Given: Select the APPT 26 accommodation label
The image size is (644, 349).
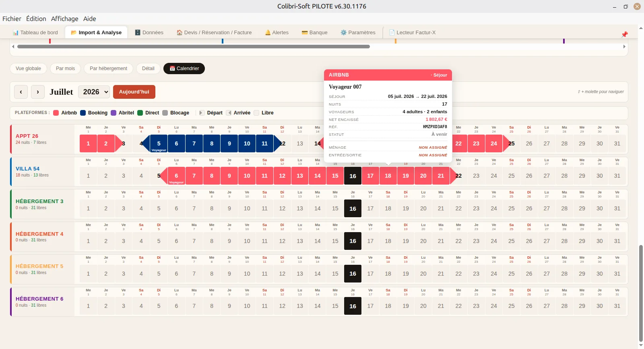Looking at the screenshot, I should point(27,136).
